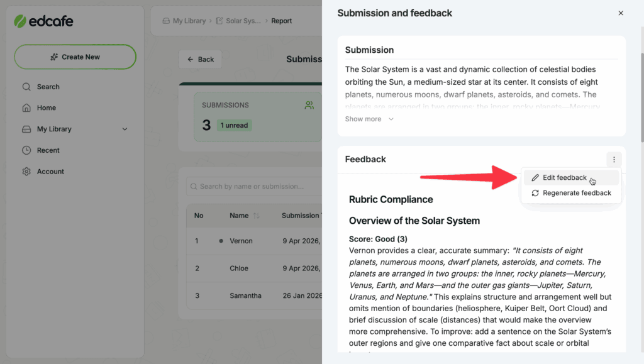Click the submissions people icon
Screen dimensions: 644x364
(x=309, y=106)
